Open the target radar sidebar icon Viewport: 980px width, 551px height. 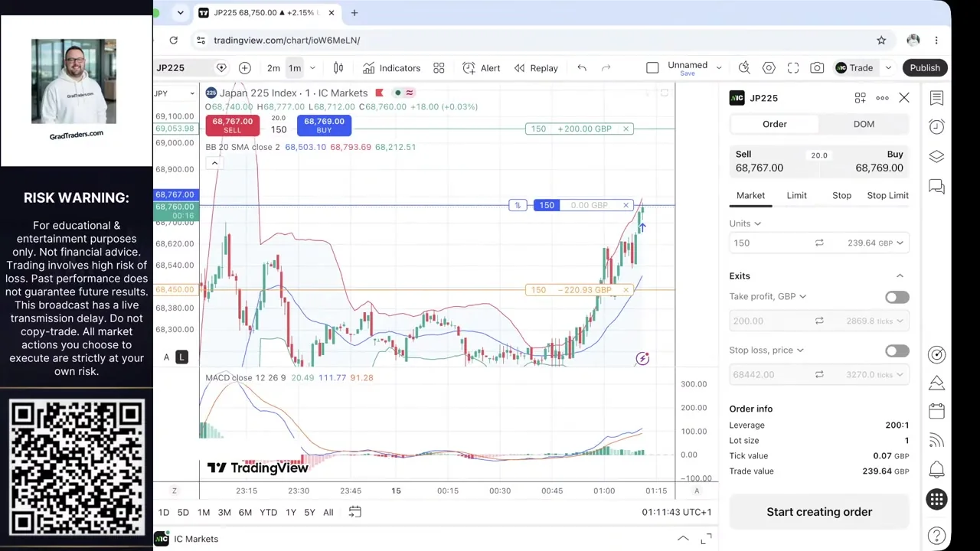[x=936, y=354]
